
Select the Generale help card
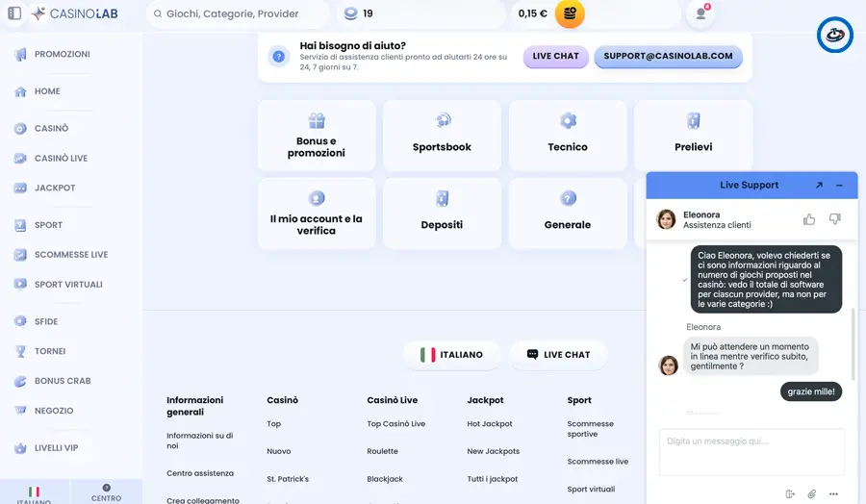click(568, 214)
